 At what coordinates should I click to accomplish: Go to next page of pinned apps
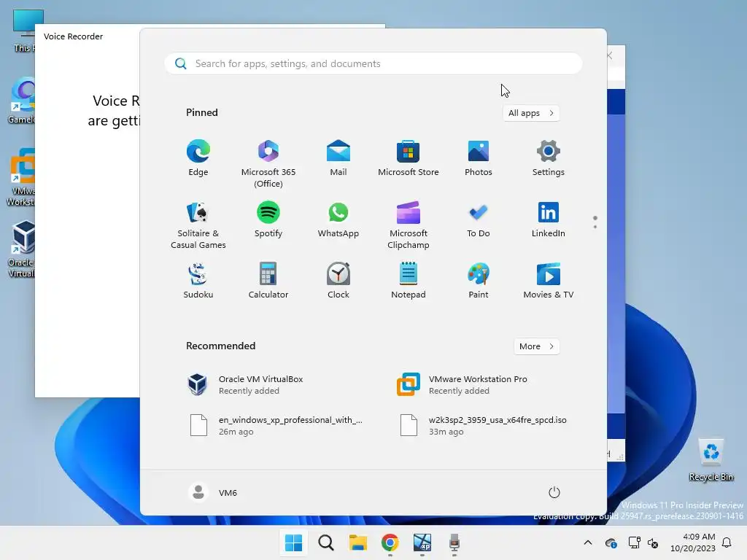[595, 227]
